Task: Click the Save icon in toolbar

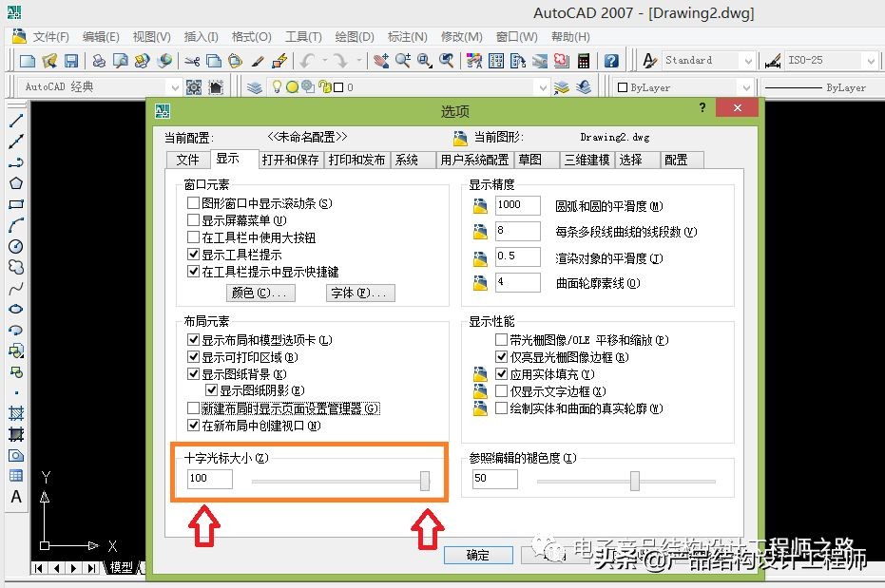Action: click(x=71, y=61)
